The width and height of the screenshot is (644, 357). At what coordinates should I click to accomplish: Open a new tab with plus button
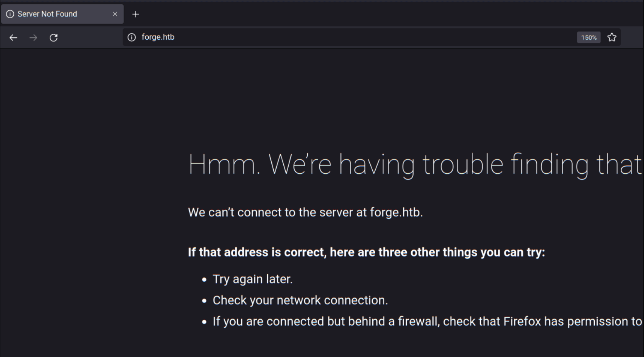[x=135, y=14]
